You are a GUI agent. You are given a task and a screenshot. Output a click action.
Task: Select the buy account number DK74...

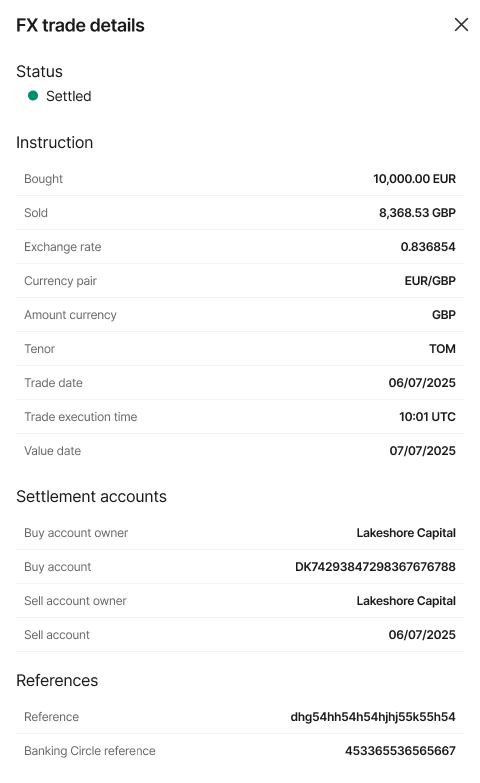(x=375, y=567)
